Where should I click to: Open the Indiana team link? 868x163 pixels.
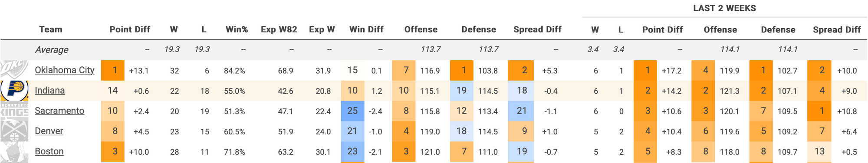[49, 91]
